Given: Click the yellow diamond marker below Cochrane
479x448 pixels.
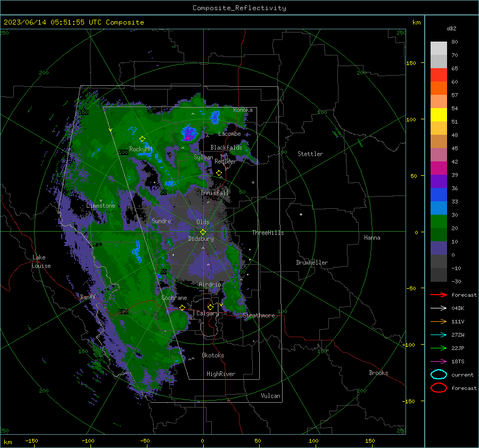Looking at the screenshot, I should [x=183, y=307].
